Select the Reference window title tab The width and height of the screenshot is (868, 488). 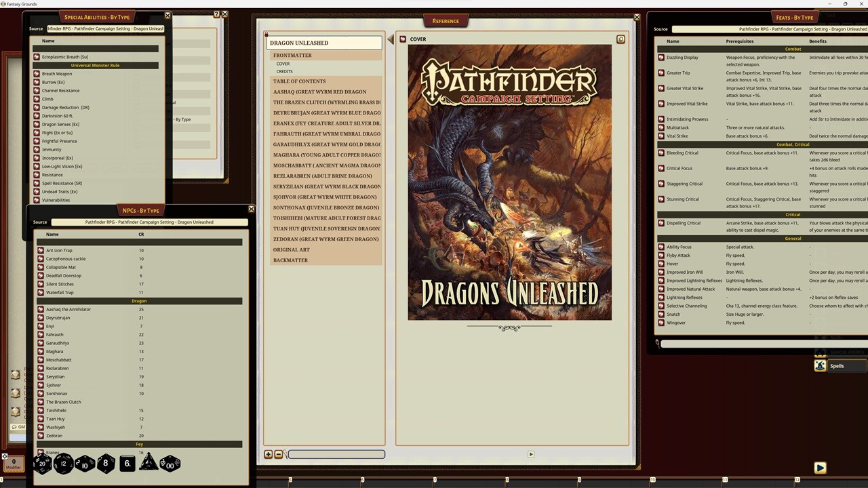pyautogui.click(x=446, y=20)
